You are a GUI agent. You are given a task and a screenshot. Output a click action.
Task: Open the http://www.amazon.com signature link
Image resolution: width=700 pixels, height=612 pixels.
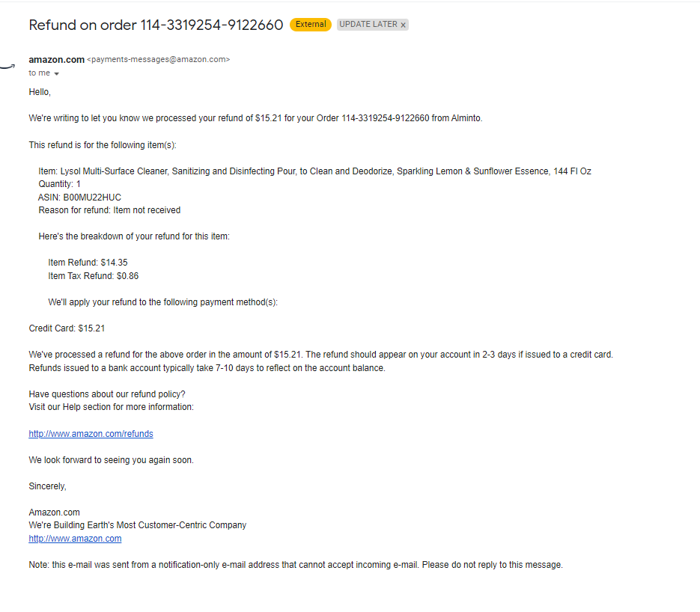click(x=75, y=539)
